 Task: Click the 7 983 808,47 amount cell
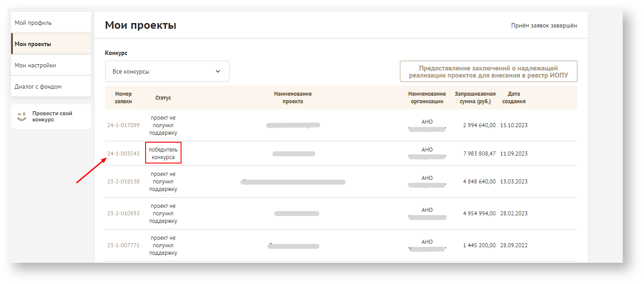pos(479,154)
